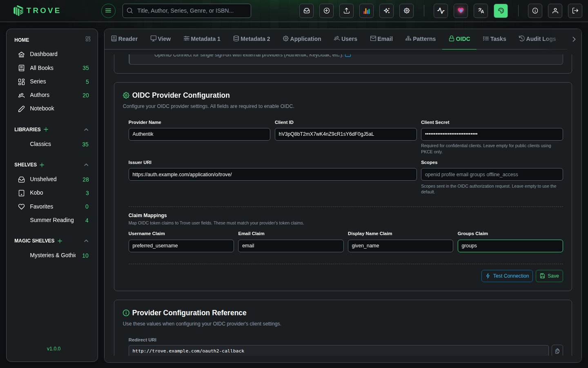Viewport: 588px width, 368px height.
Task: Open the info circle icon in top bar
Action: click(x=535, y=11)
